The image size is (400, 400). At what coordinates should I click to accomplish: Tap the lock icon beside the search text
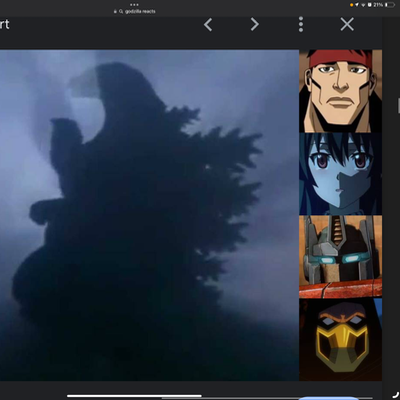point(115,11)
